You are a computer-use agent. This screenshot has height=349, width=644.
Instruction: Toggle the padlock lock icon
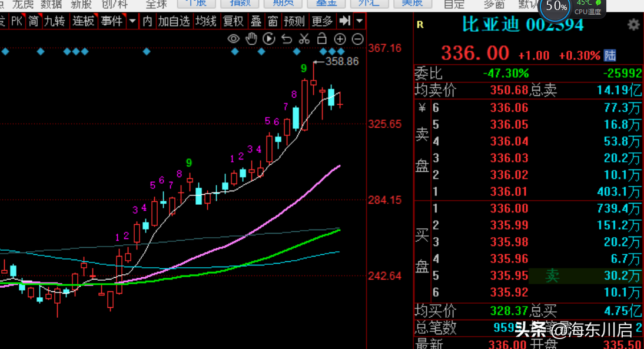[322, 39]
